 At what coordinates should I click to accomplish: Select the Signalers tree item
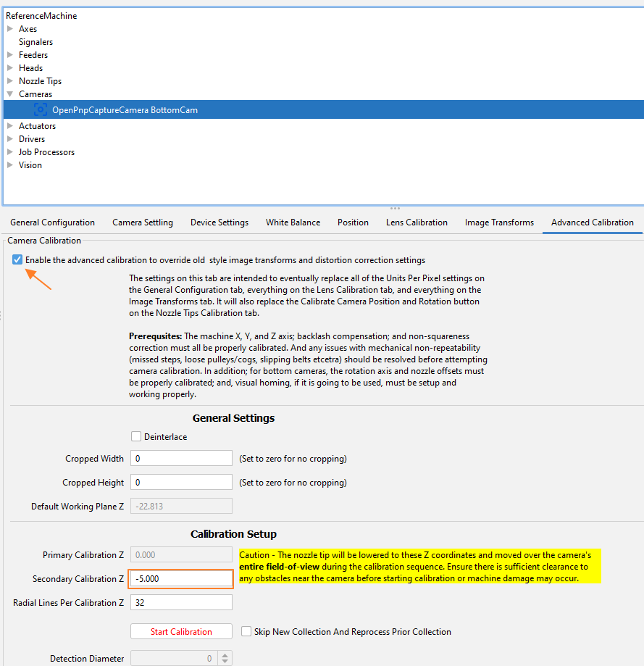click(x=35, y=42)
